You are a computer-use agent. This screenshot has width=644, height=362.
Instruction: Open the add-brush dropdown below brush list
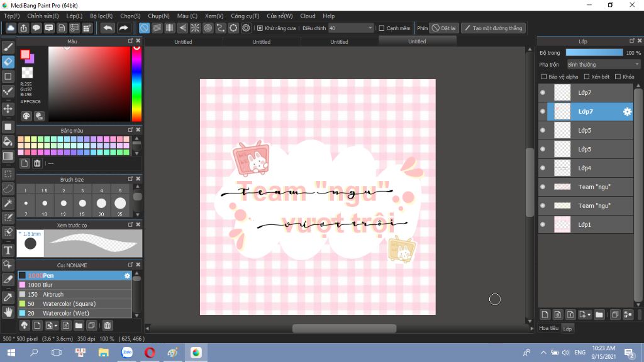[x=55, y=326]
